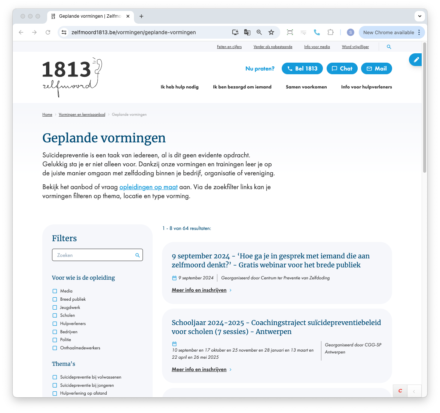Click the magnifier inside Filters search box

click(137, 255)
